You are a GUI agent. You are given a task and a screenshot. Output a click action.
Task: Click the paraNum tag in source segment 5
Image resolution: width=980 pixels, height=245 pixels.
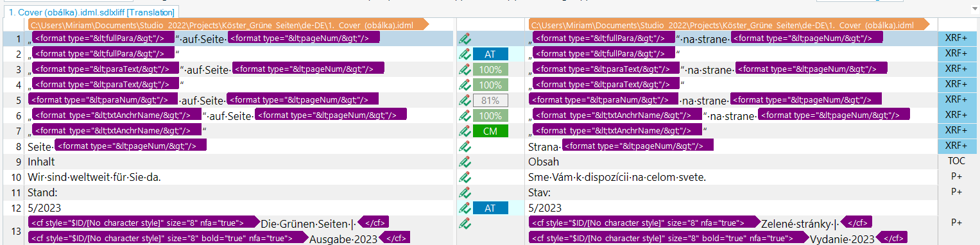pos(102,99)
